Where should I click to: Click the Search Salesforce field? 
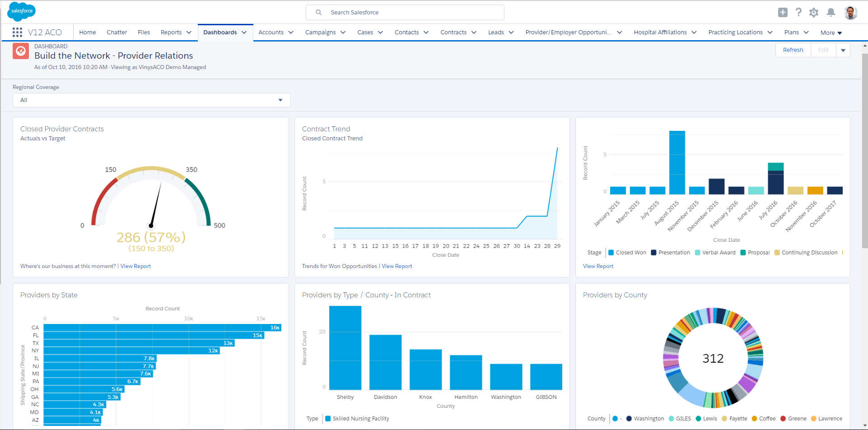(405, 13)
